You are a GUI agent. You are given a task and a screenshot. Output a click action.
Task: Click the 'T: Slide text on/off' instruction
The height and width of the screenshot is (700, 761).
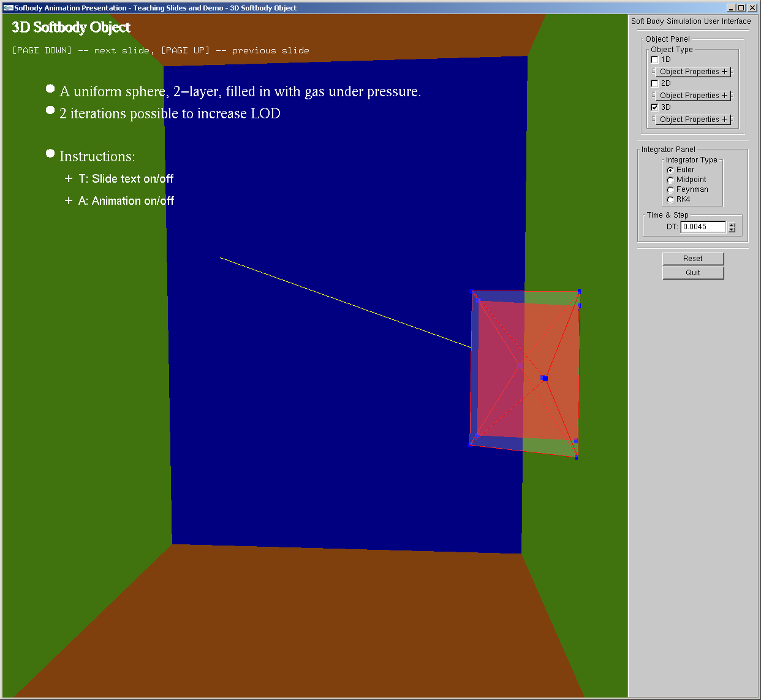pos(126,179)
